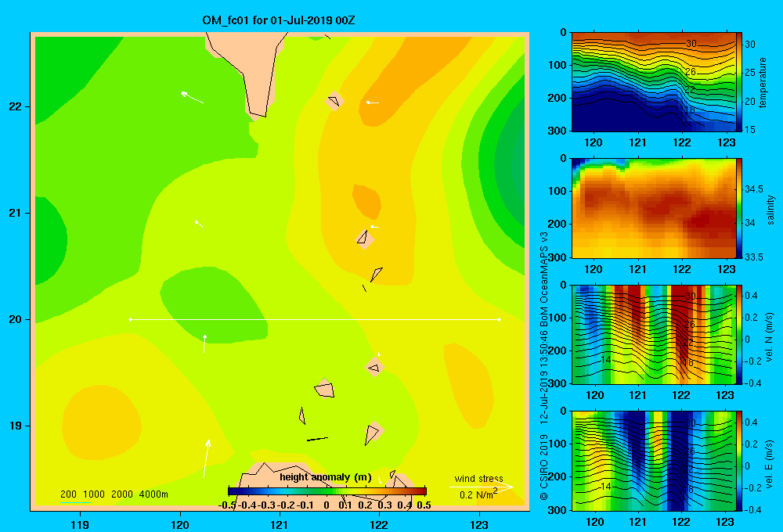Click the wind stress reference arrow in legend
This screenshot has width=783, height=532.
pyautogui.click(x=481, y=487)
